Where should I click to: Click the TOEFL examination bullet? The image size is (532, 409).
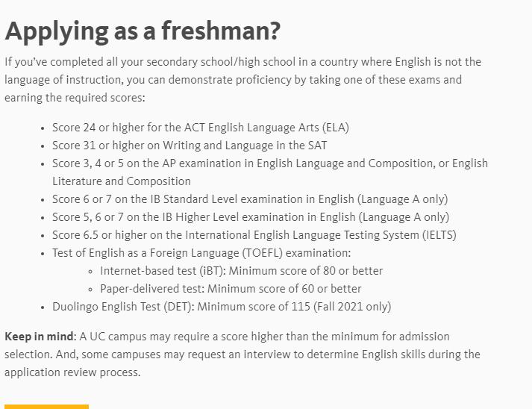(201, 253)
